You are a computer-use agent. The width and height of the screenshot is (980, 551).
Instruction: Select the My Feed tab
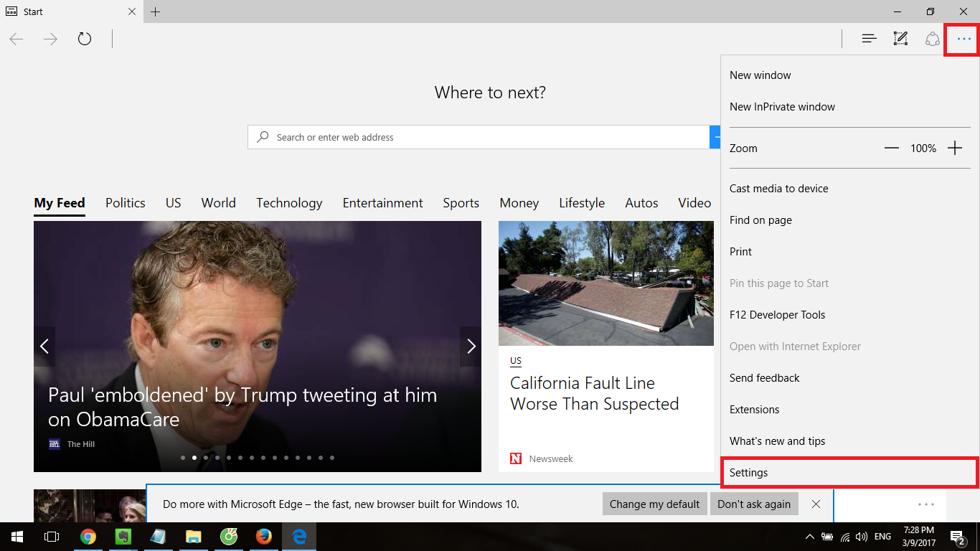[x=60, y=203]
